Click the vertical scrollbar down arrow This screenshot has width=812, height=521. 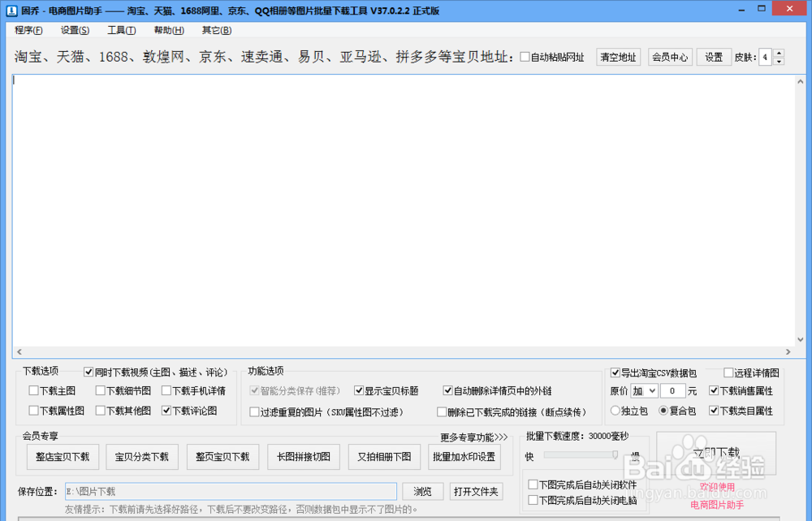coord(800,340)
